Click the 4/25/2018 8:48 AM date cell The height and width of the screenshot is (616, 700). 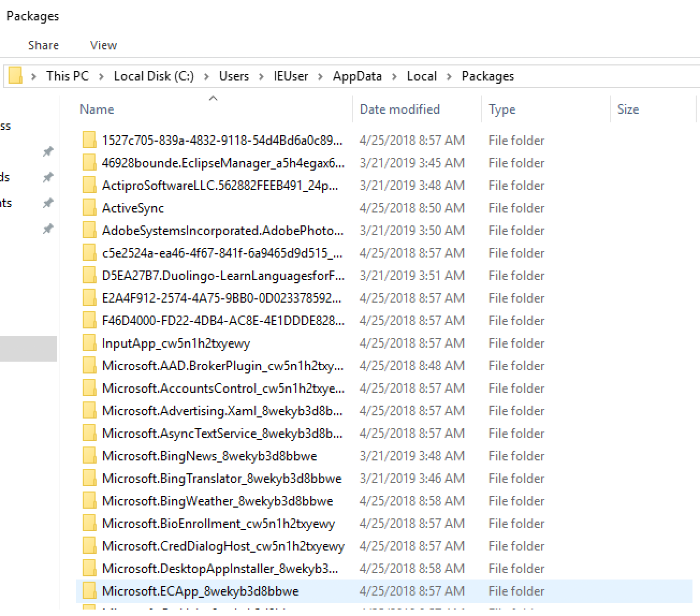[412, 366]
